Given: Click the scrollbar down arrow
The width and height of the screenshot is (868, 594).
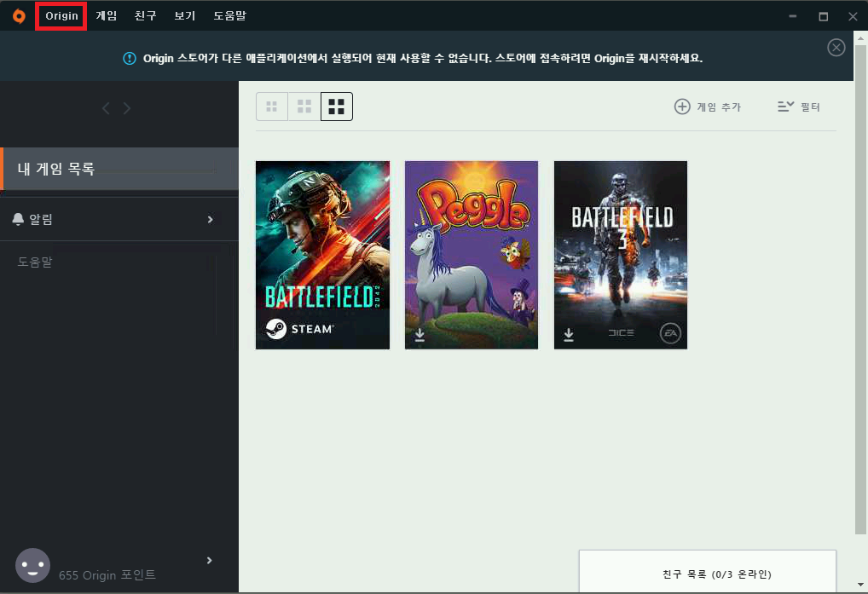Looking at the screenshot, I should pos(860,585).
